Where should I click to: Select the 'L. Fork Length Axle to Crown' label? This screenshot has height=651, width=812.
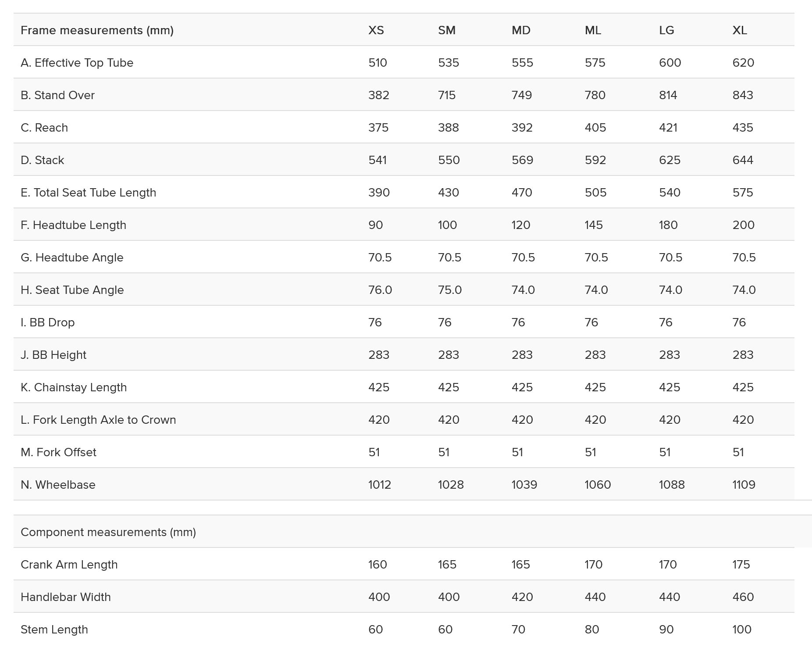pos(98,420)
